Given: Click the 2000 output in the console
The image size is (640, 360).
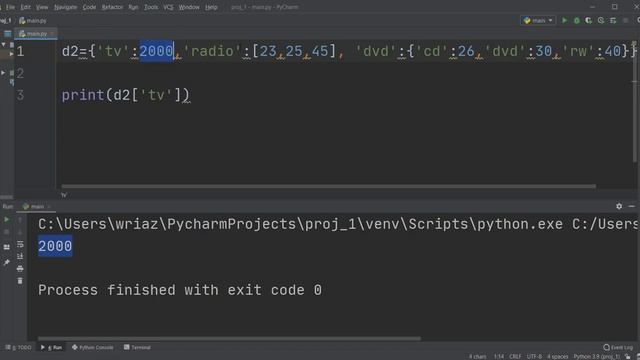Looking at the screenshot, I should pos(55,246).
